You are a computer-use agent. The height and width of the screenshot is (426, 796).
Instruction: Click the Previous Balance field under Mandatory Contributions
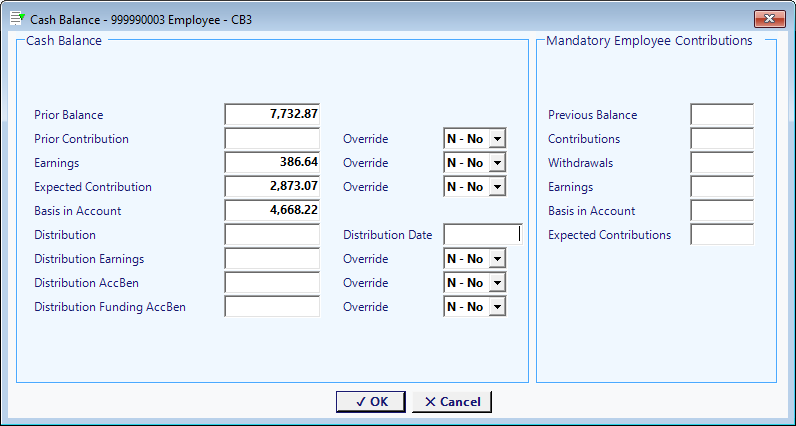(x=722, y=114)
